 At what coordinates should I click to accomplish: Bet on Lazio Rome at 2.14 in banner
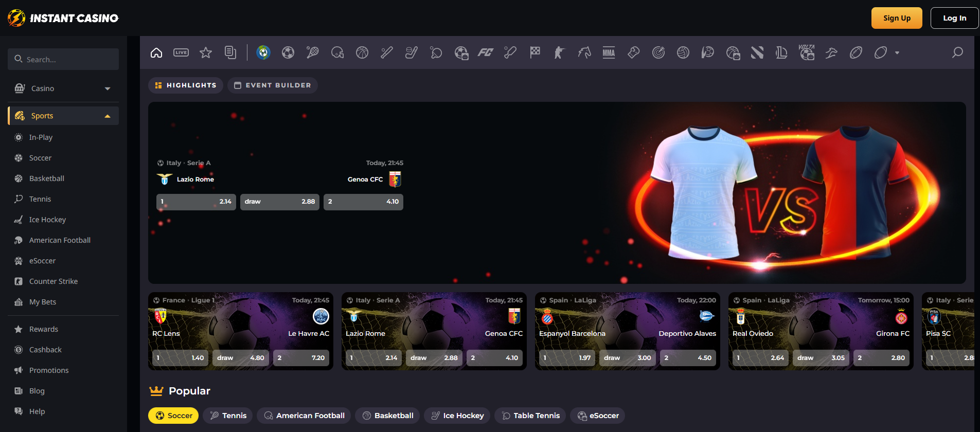pyautogui.click(x=196, y=202)
